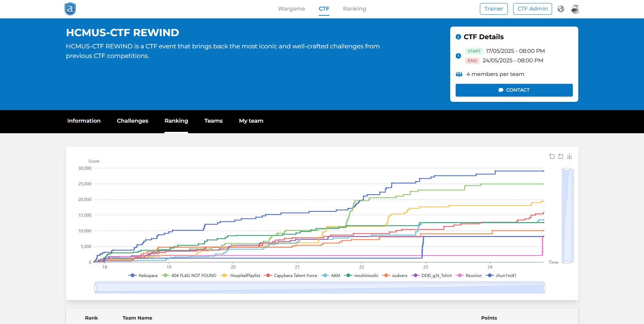This screenshot has height=324, width=644.
Task: Toggle chun1m41 series in legend
Action: pos(501,276)
